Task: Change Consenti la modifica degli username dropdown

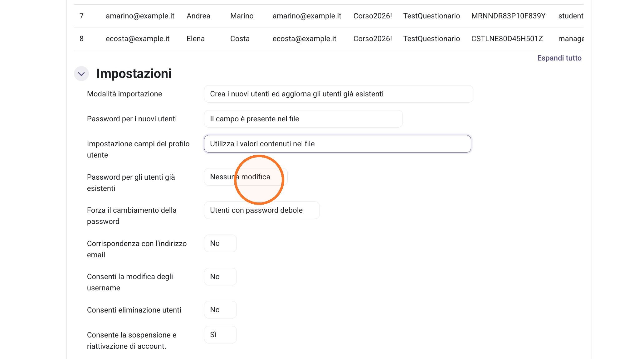Action: click(220, 277)
